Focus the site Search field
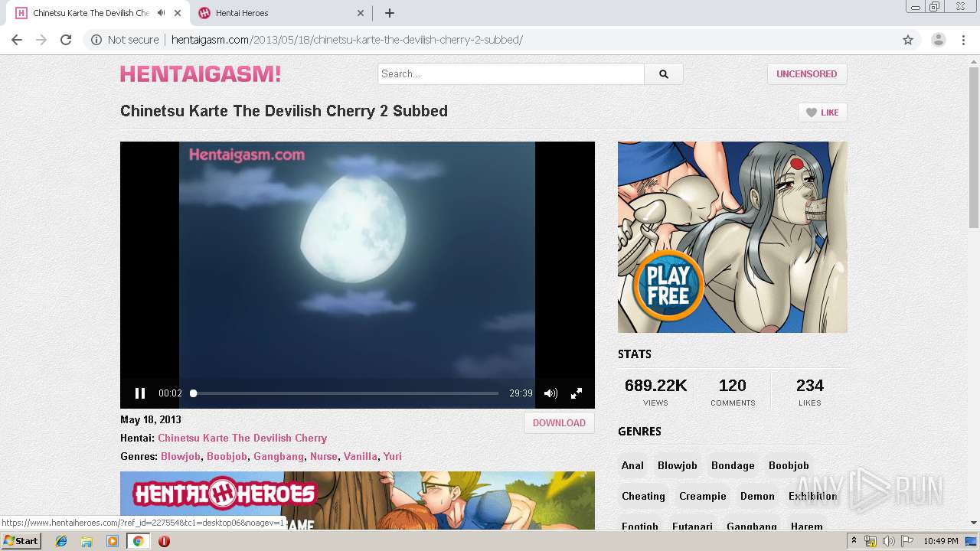The height and width of the screenshot is (551, 980). (511, 73)
